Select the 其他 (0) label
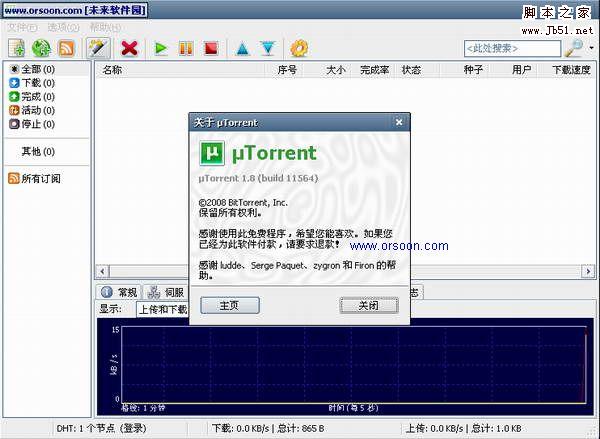This screenshot has height=439, width=600. click(38, 152)
